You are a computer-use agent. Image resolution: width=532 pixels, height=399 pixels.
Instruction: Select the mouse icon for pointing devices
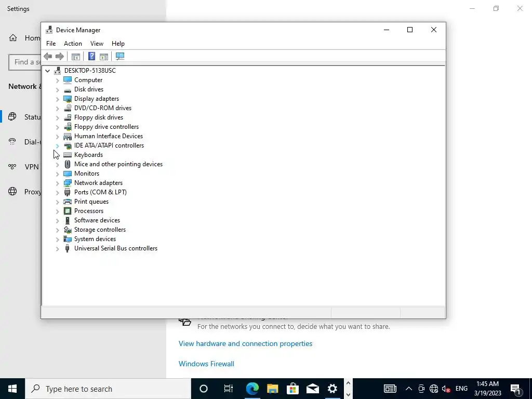(68, 164)
